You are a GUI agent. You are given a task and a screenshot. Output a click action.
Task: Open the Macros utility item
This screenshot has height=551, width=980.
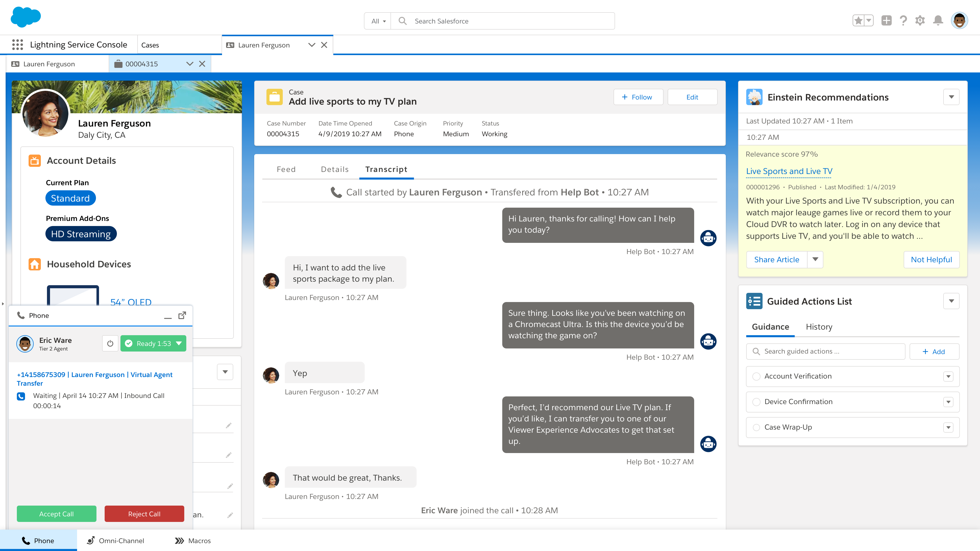(193, 540)
